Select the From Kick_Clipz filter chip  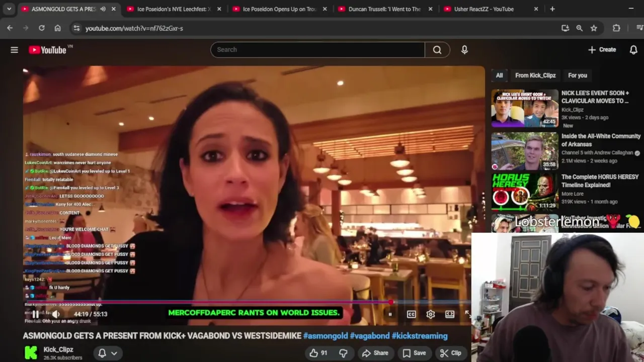click(x=535, y=75)
